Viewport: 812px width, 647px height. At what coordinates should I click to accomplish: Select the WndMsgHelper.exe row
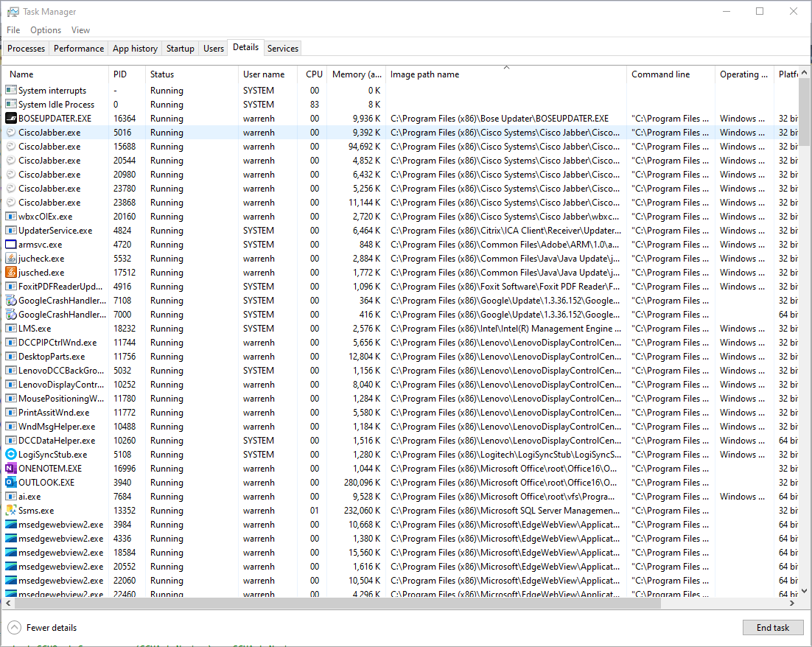point(402,427)
